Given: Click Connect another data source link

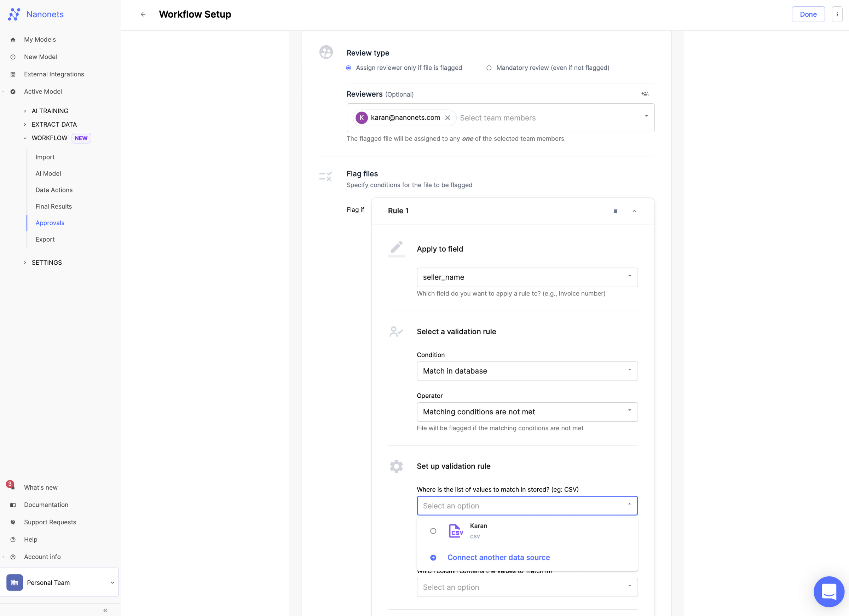Looking at the screenshot, I should click(x=498, y=557).
